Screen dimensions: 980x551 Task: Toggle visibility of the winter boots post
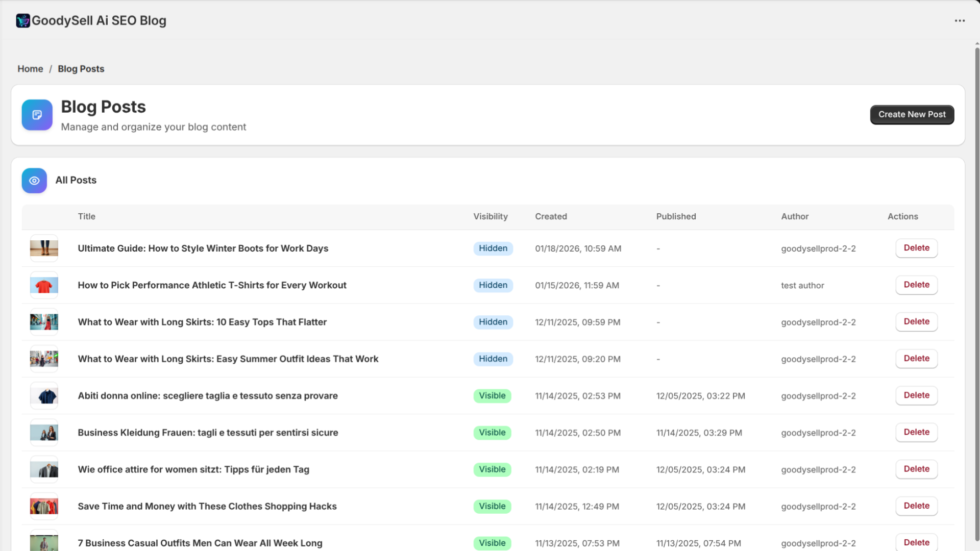coord(493,248)
